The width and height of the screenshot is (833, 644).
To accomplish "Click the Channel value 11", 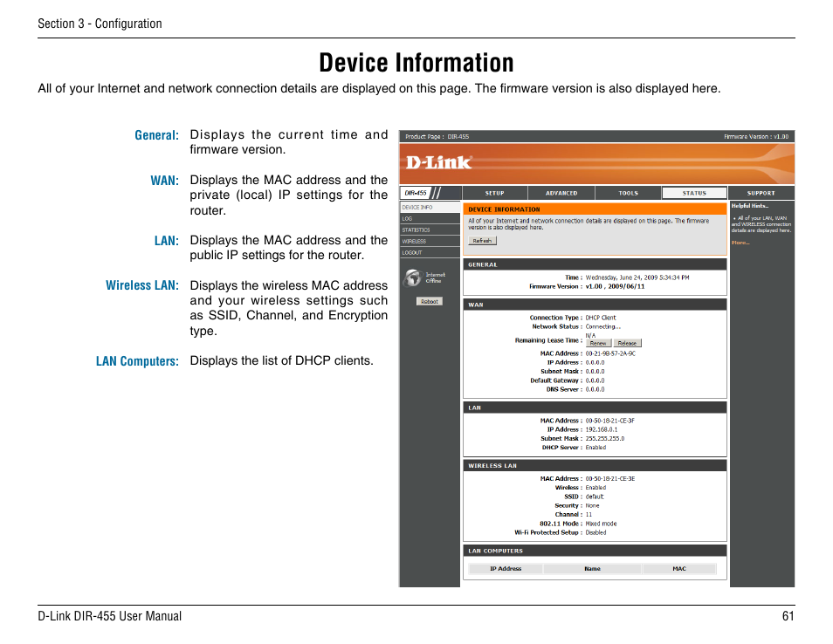I will 589,515.
